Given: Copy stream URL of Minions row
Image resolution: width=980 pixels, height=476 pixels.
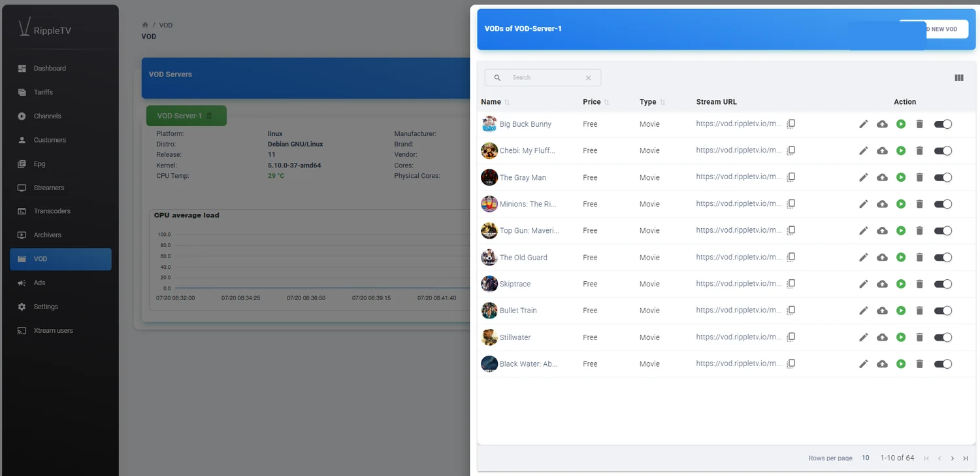Looking at the screenshot, I should point(791,203).
